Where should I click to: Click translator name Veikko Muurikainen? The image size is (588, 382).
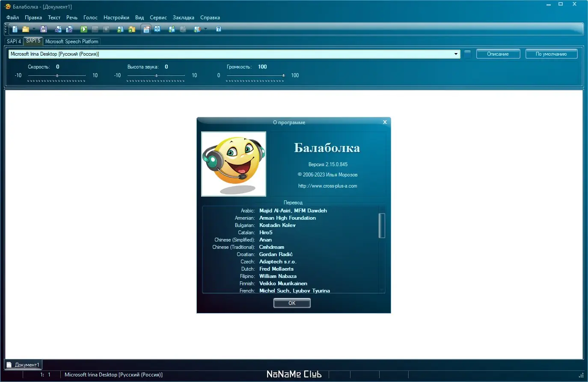pos(283,284)
